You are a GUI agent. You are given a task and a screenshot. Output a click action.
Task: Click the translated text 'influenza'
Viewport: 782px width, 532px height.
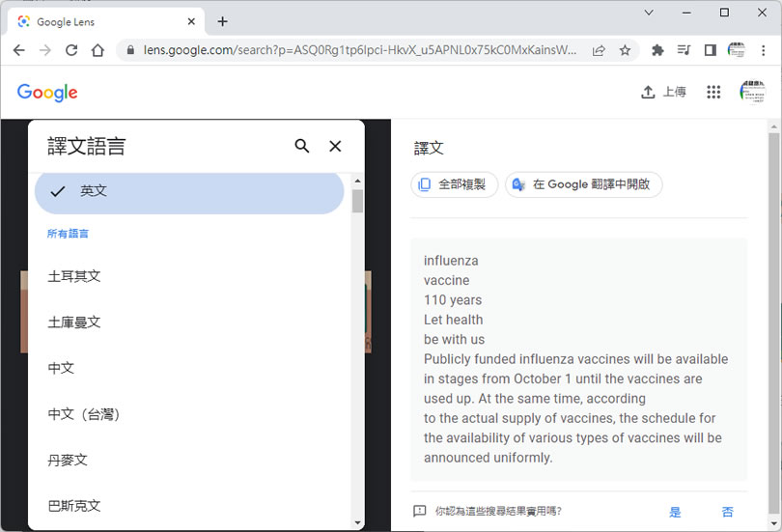pos(451,261)
